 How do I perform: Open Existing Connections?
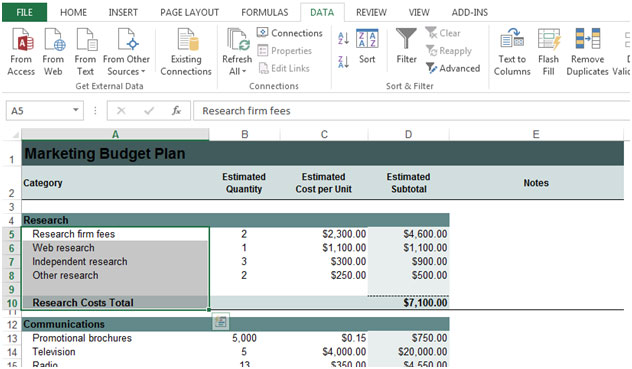click(186, 52)
